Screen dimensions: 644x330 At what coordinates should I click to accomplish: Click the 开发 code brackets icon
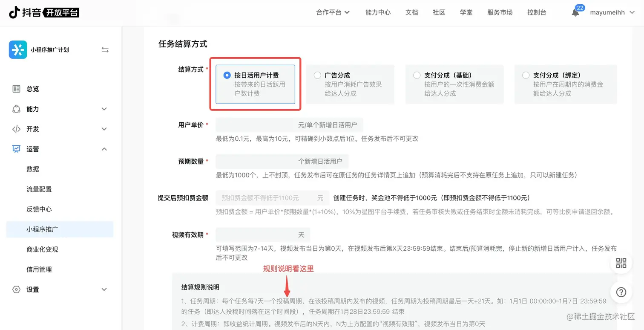pyautogui.click(x=17, y=129)
